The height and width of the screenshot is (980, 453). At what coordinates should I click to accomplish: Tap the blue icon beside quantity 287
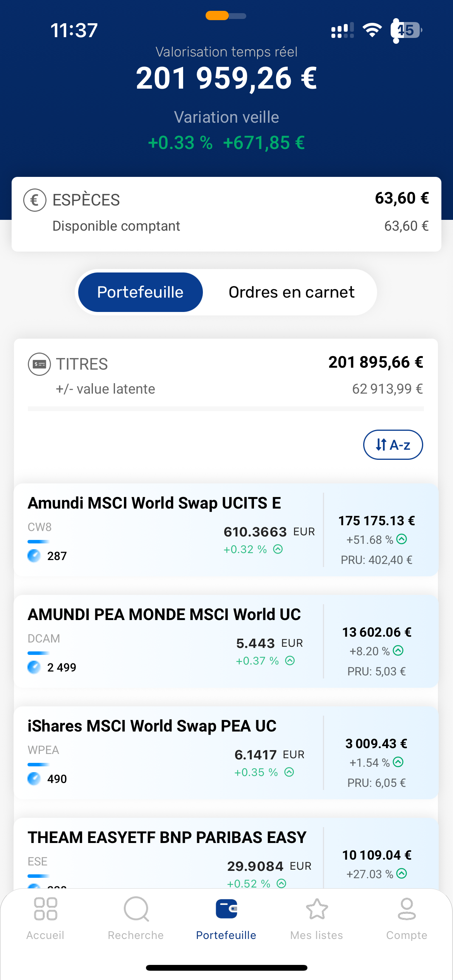34,556
